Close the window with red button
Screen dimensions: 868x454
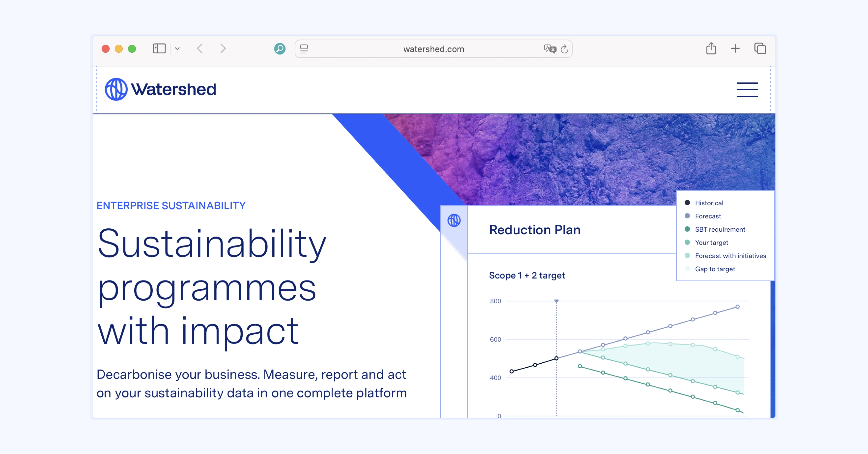(106, 49)
